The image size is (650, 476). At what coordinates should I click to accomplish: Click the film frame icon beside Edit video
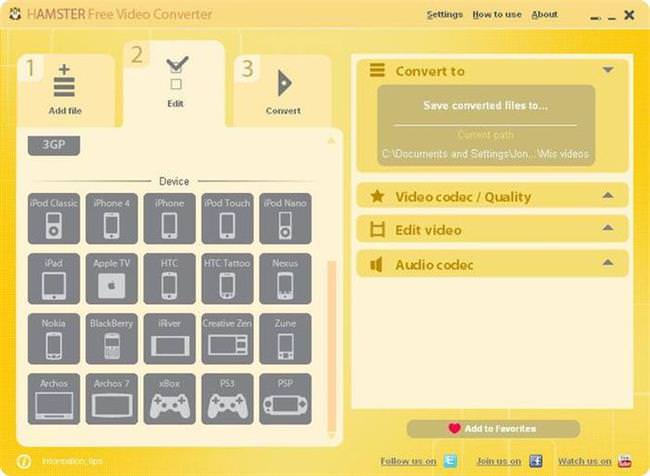[377, 229]
